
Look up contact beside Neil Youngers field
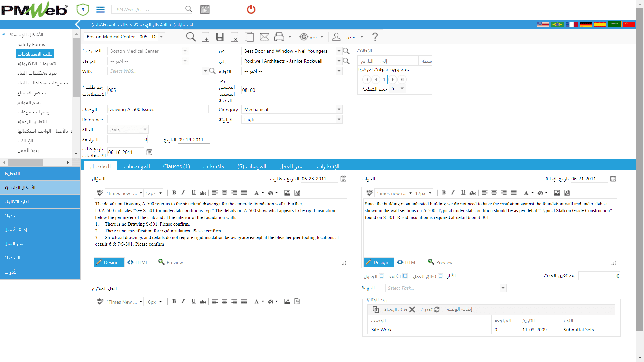coord(346,51)
